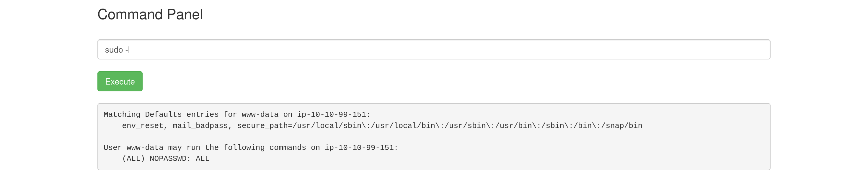This screenshot has height=178, width=868.
Task: Click the secure_path= text in output
Action: pyautogui.click(x=265, y=126)
